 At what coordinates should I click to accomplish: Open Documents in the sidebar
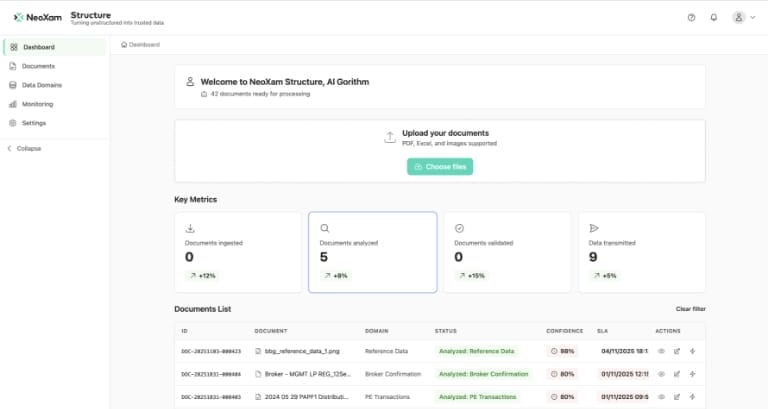tap(38, 66)
